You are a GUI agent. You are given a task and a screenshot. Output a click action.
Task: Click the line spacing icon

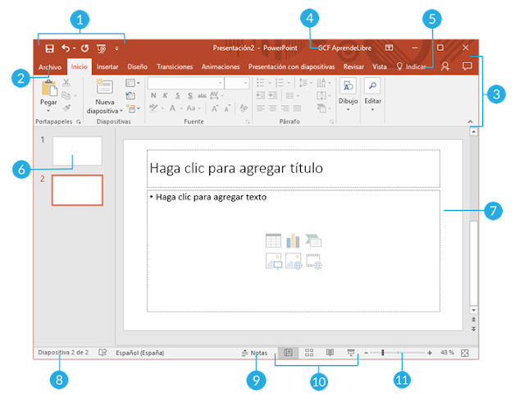pyautogui.click(x=303, y=83)
